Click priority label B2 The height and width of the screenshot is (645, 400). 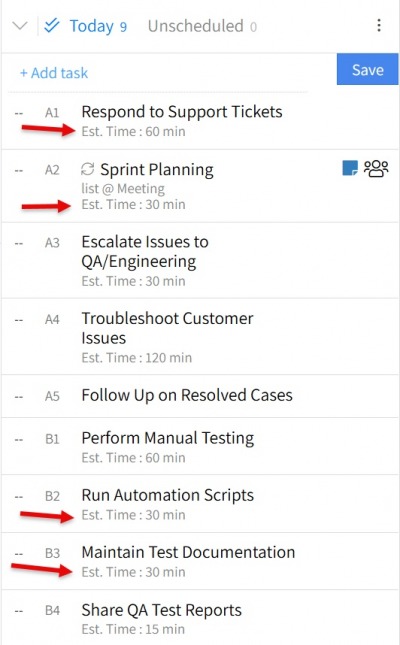[x=52, y=496]
